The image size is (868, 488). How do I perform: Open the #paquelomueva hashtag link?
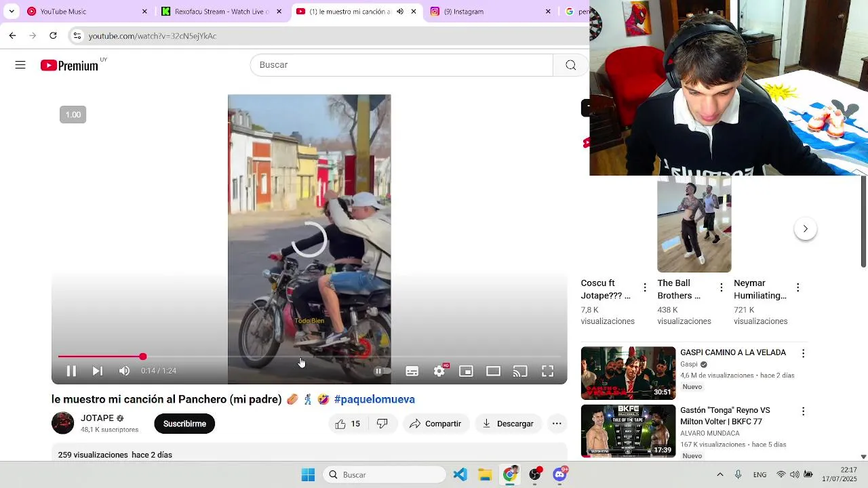pyautogui.click(x=374, y=399)
